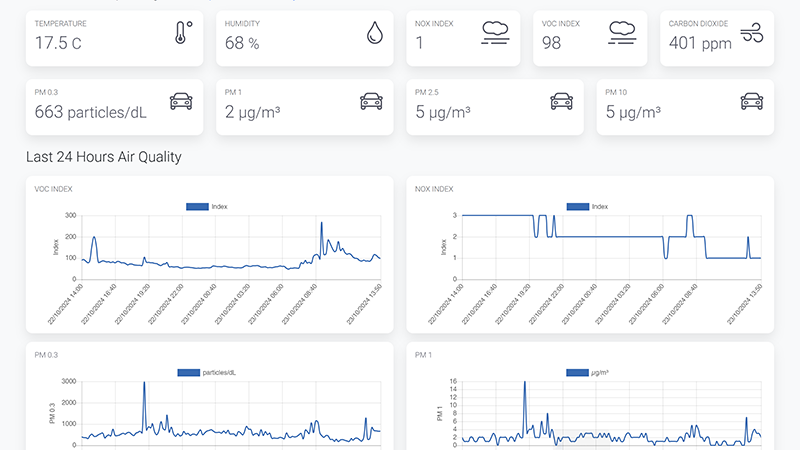Image resolution: width=800 pixels, height=450 pixels.
Task: Click the cloud icon on NOx Index card
Action: coord(495,33)
